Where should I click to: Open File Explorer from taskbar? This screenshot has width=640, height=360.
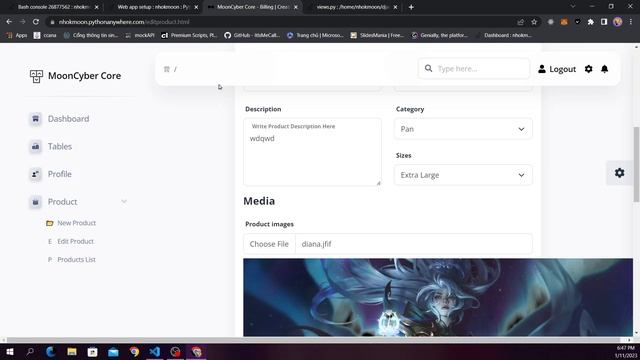(72, 352)
